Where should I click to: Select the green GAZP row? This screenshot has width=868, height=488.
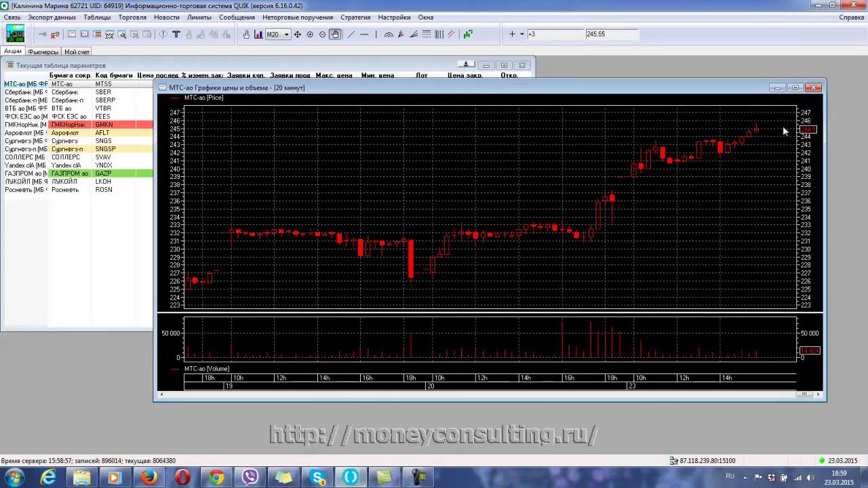point(77,174)
